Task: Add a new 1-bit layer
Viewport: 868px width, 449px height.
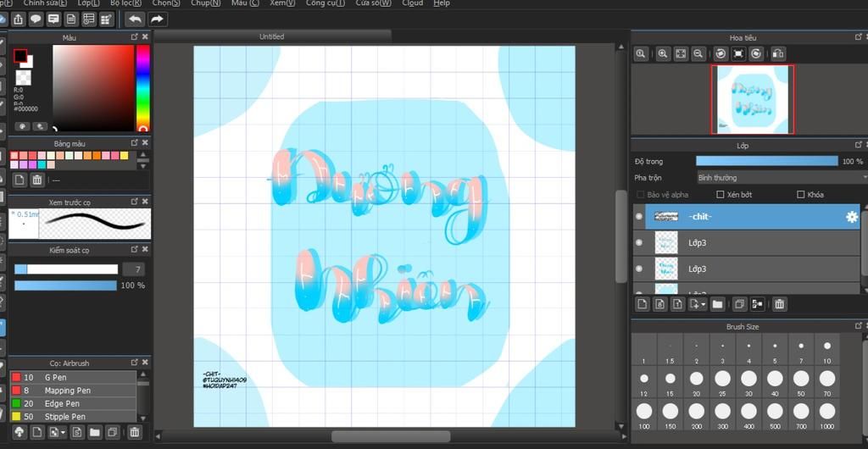Action: pos(677,304)
